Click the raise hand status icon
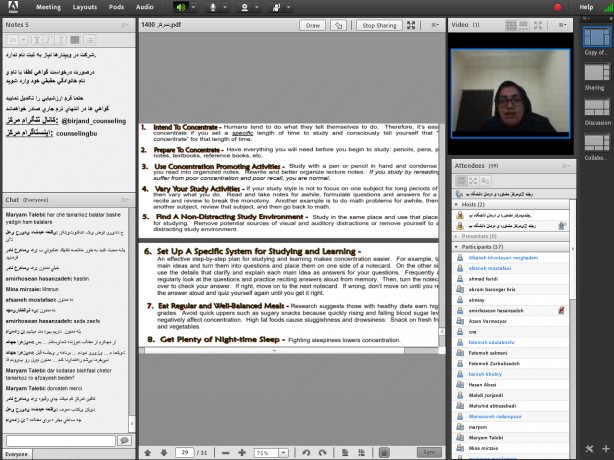 click(x=276, y=7)
